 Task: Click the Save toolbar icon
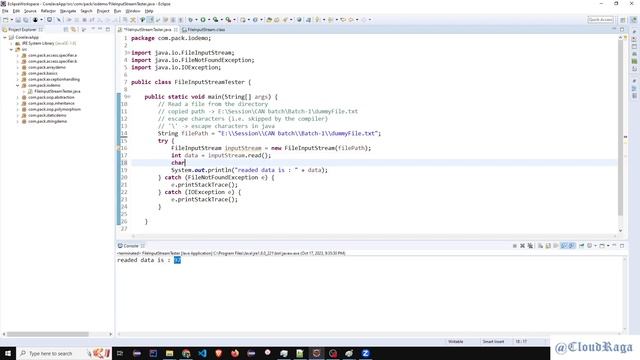tap(18, 20)
